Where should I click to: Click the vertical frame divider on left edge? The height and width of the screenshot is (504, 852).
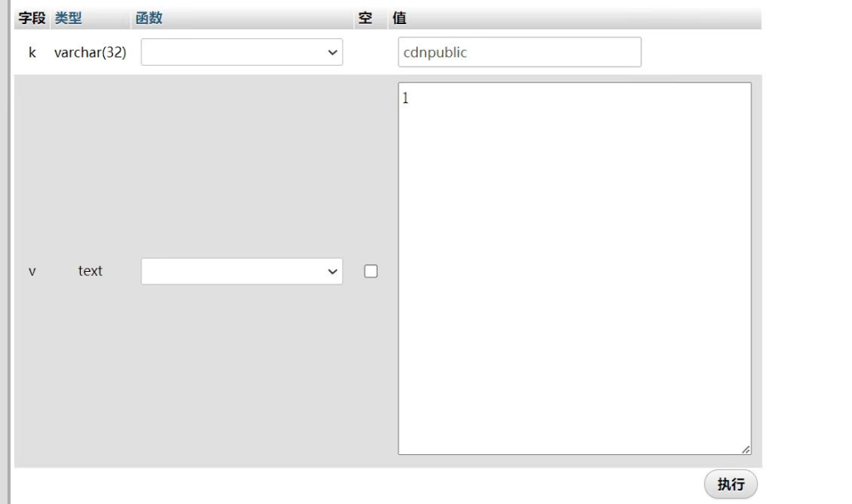coord(8,250)
